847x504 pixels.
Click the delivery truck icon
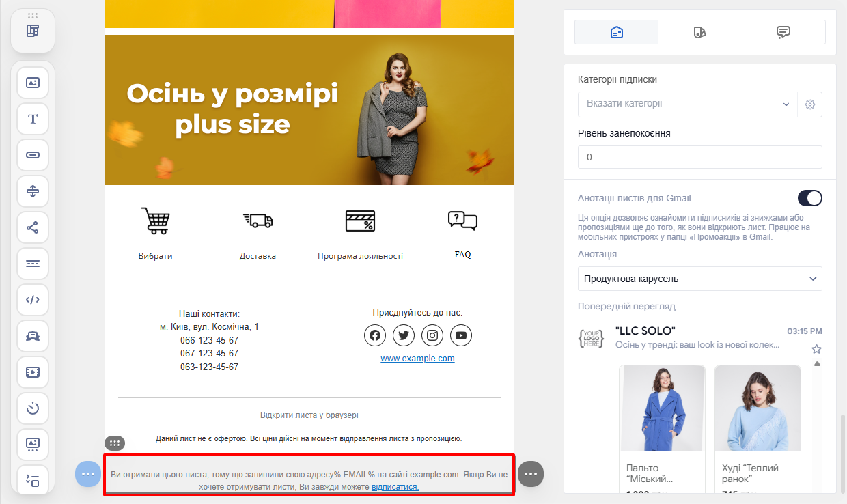click(x=258, y=220)
